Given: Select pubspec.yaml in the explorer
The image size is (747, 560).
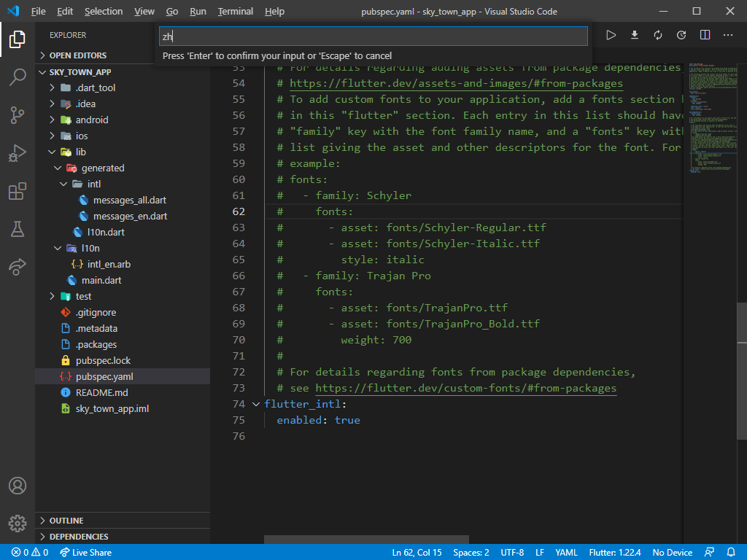Looking at the screenshot, I should (123, 377).
